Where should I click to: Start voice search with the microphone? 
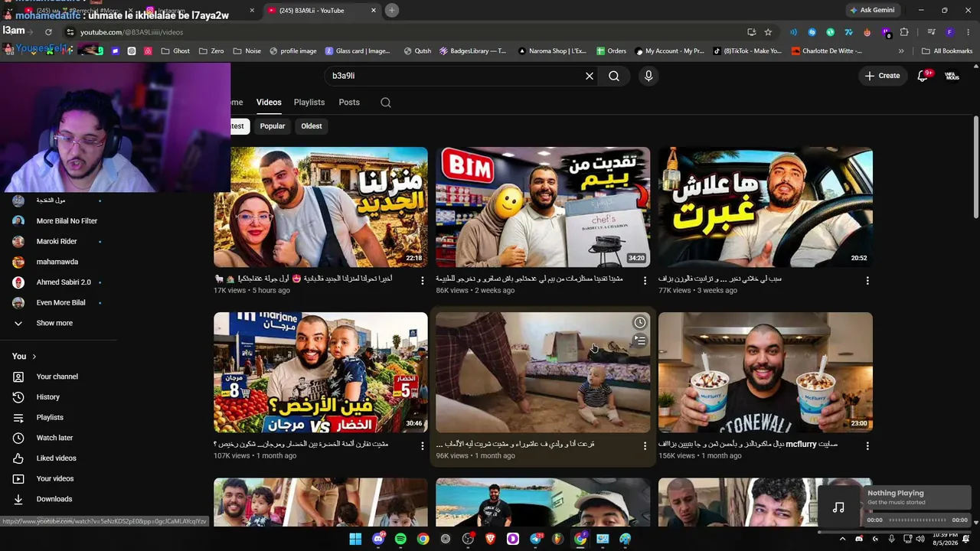pos(648,76)
